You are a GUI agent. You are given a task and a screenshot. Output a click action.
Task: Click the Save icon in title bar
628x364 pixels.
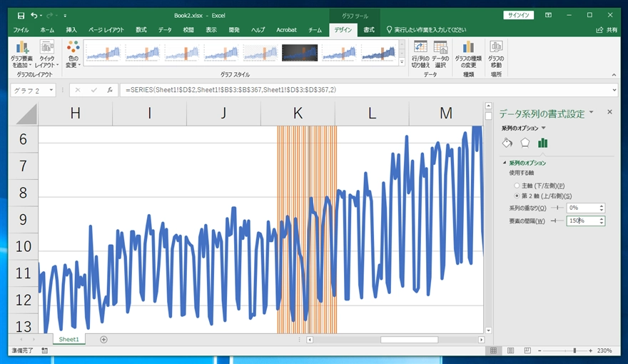[x=21, y=16]
